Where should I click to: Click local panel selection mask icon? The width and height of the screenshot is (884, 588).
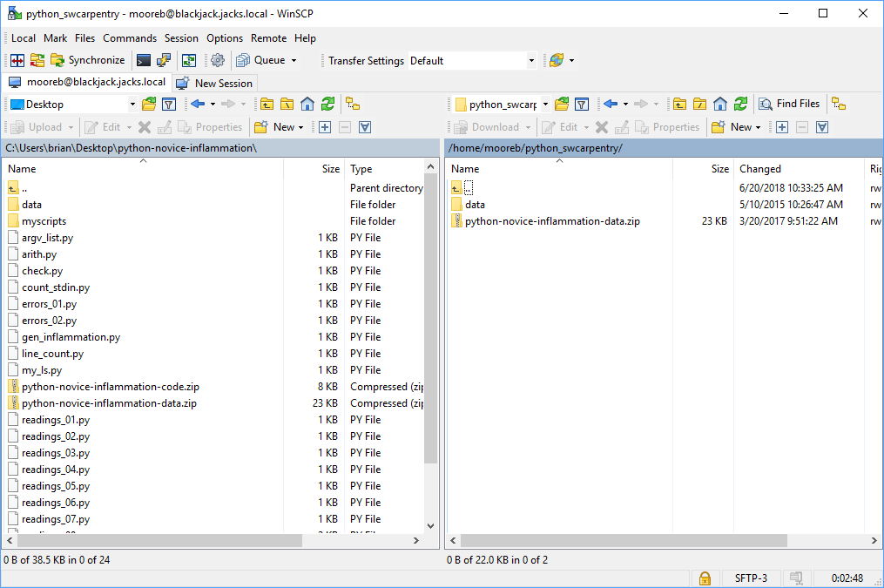pyautogui.click(x=365, y=127)
